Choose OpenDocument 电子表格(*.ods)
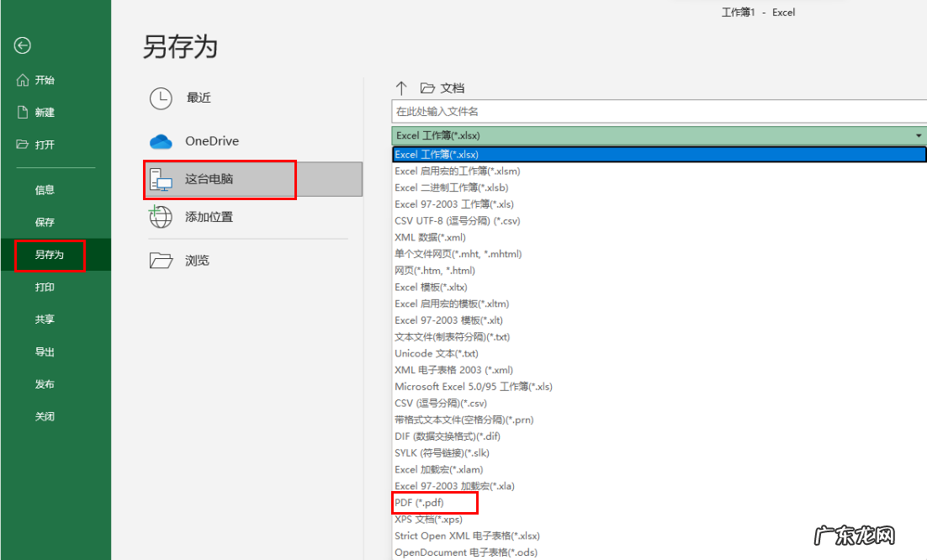This screenshot has width=927, height=560. (x=466, y=552)
